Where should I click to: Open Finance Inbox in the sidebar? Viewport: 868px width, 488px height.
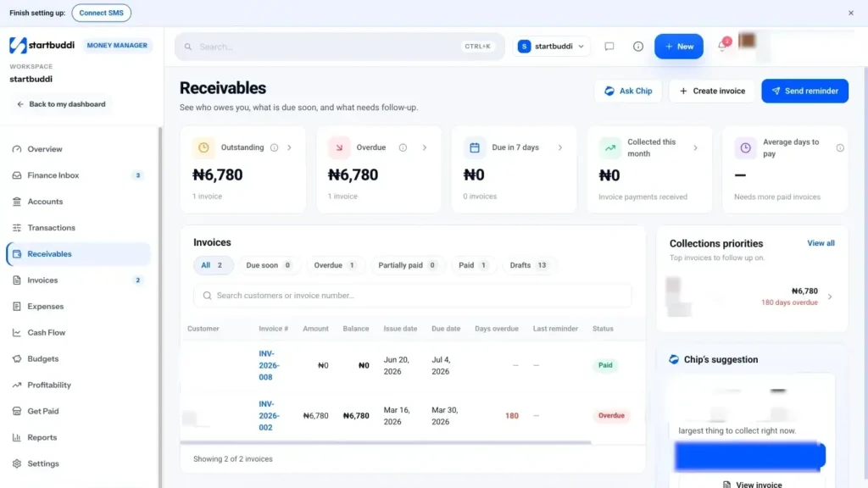point(78,175)
